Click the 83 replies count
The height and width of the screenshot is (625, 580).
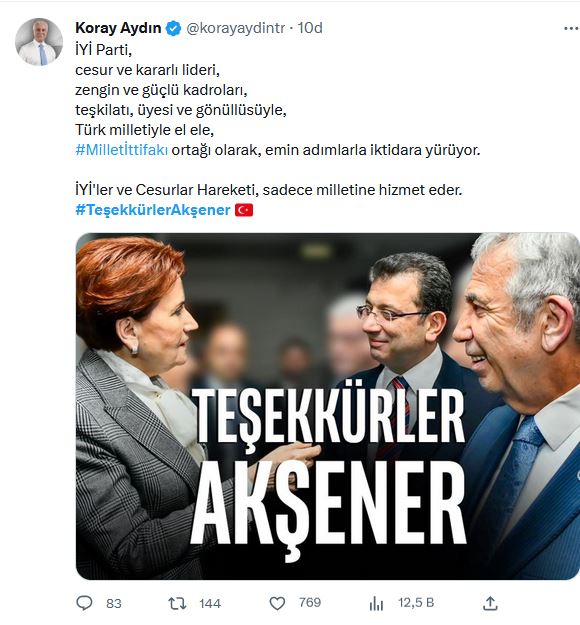pos(114,603)
